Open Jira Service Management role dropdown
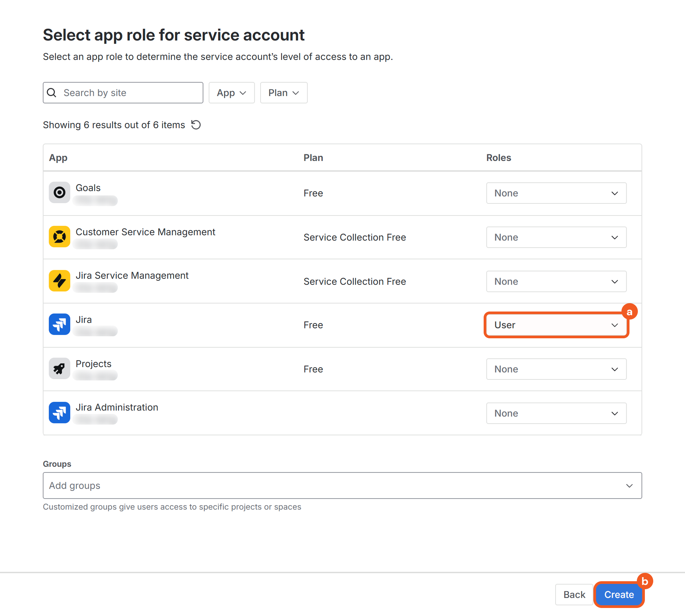Screen dimensions: 685x616 coord(556,281)
